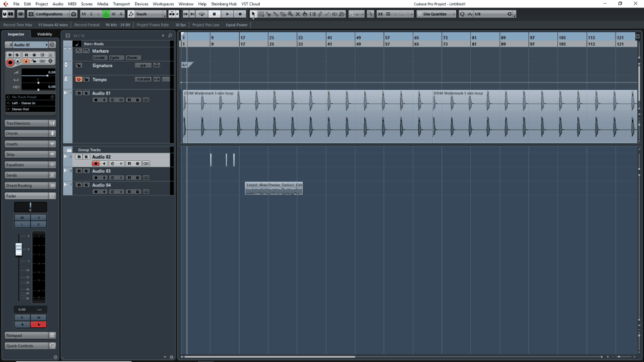Screen dimensions: 644x362
Task: Toggle Record Enable on Audio 02 track
Action: [x=95, y=164]
